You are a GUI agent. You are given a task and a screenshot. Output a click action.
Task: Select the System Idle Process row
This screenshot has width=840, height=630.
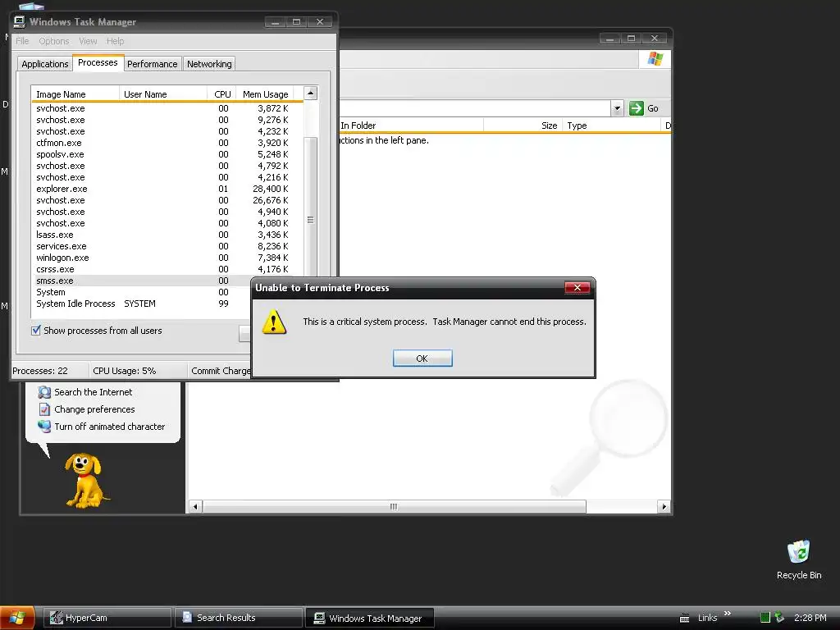(x=142, y=304)
